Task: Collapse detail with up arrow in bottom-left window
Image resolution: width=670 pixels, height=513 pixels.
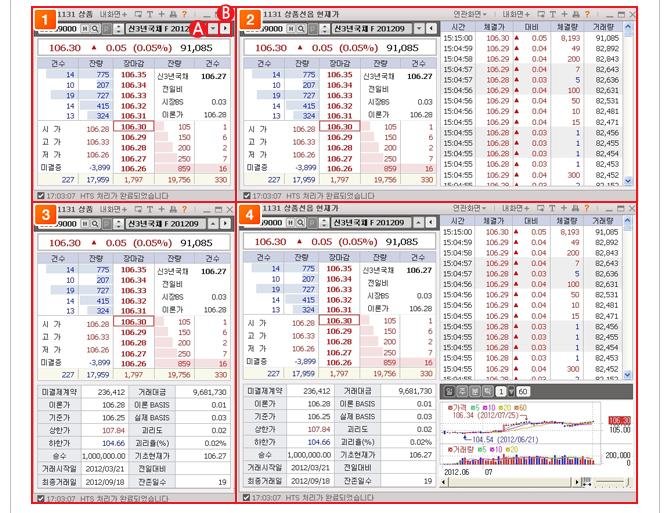Action: click(x=213, y=223)
